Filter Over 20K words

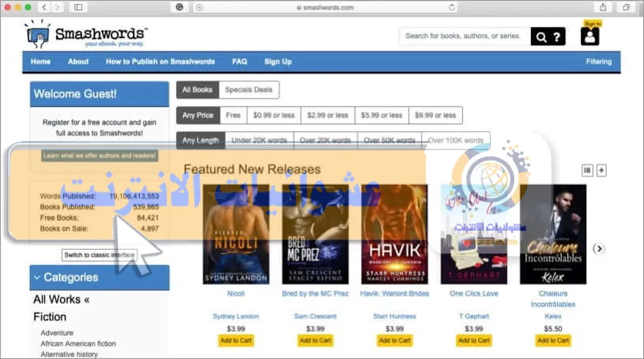(326, 140)
